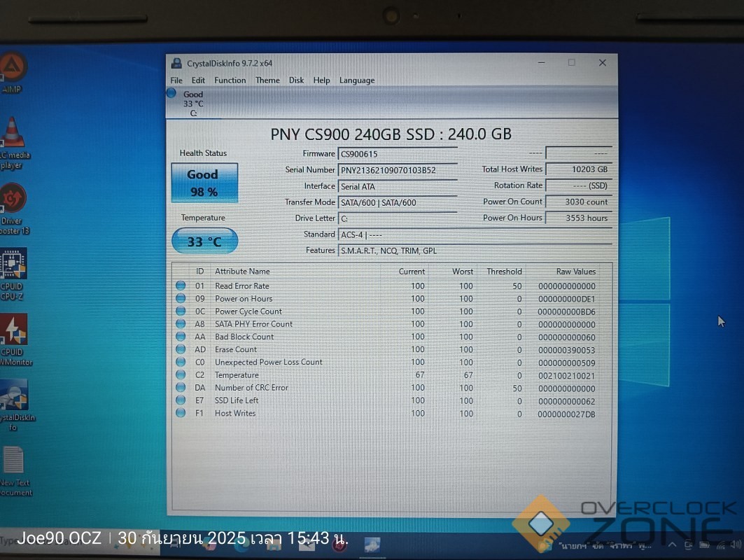Open the AIMP desktop shortcut
Viewport: 744px width, 560px height.
(11, 73)
